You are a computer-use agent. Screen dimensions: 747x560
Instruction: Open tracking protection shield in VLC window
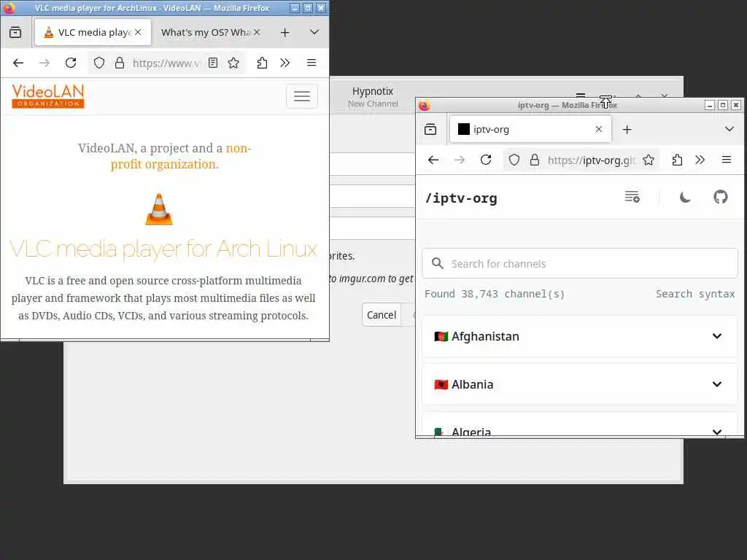point(98,63)
